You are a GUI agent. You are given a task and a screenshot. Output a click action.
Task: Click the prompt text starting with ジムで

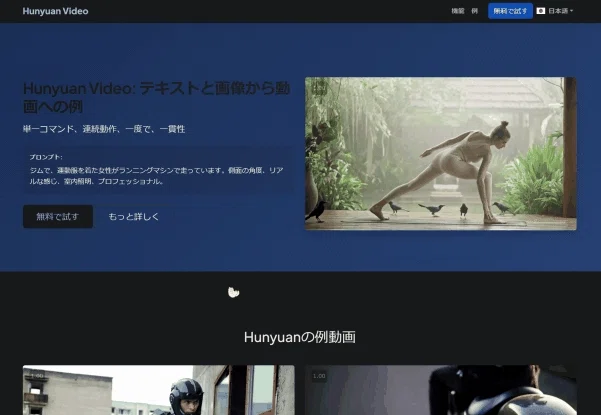pyautogui.click(x=156, y=176)
